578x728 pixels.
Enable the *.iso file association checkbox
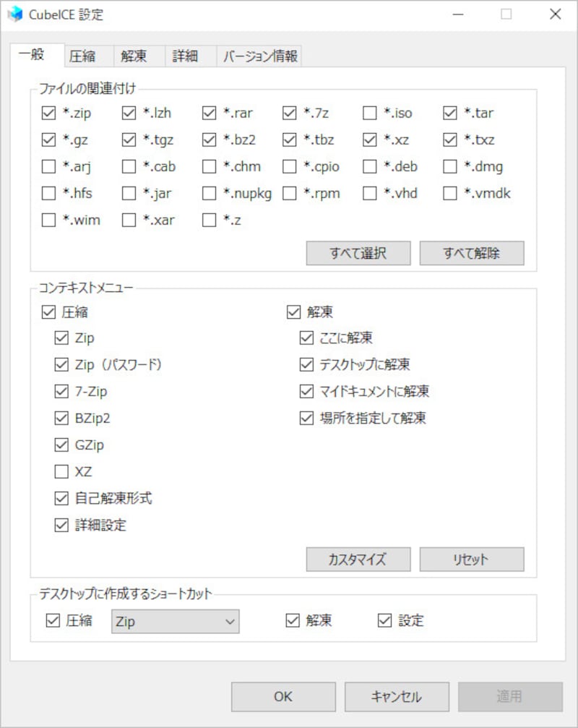(x=370, y=113)
